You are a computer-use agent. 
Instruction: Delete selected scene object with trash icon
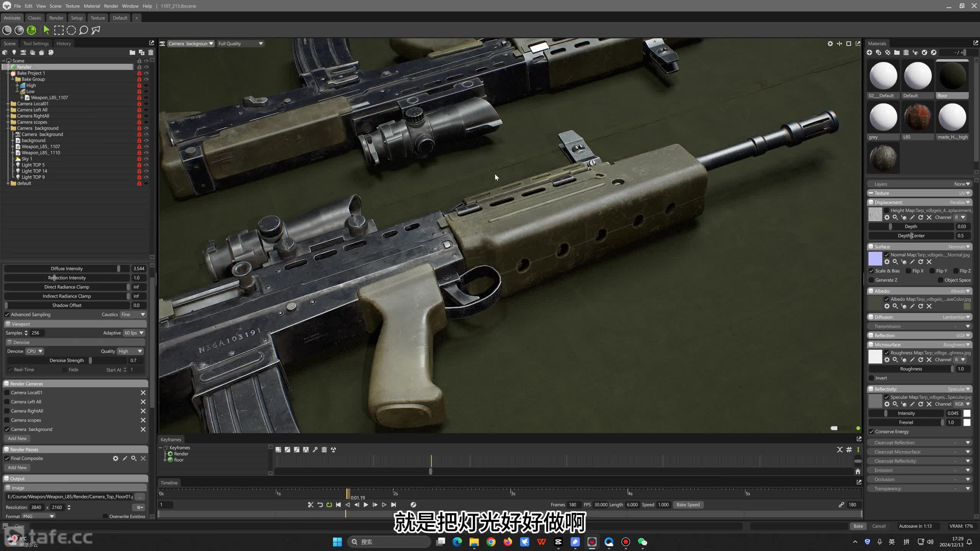coord(151,52)
